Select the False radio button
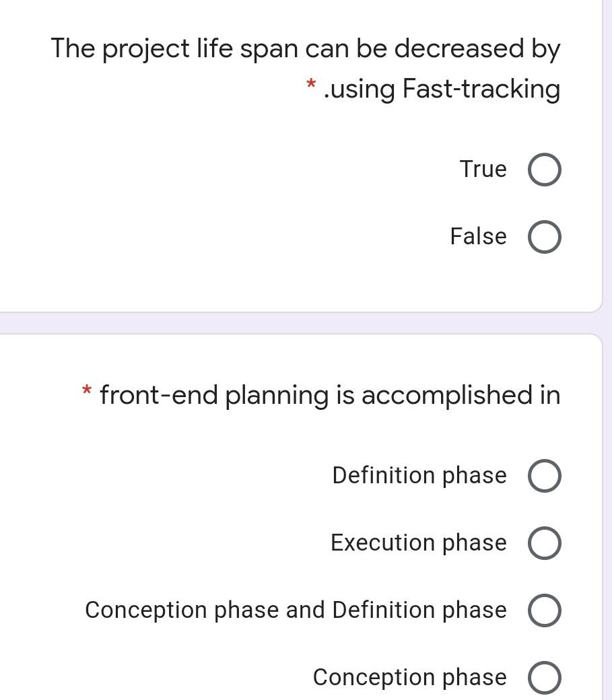The width and height of the screenshot is (612, 700). coord(544,237)
